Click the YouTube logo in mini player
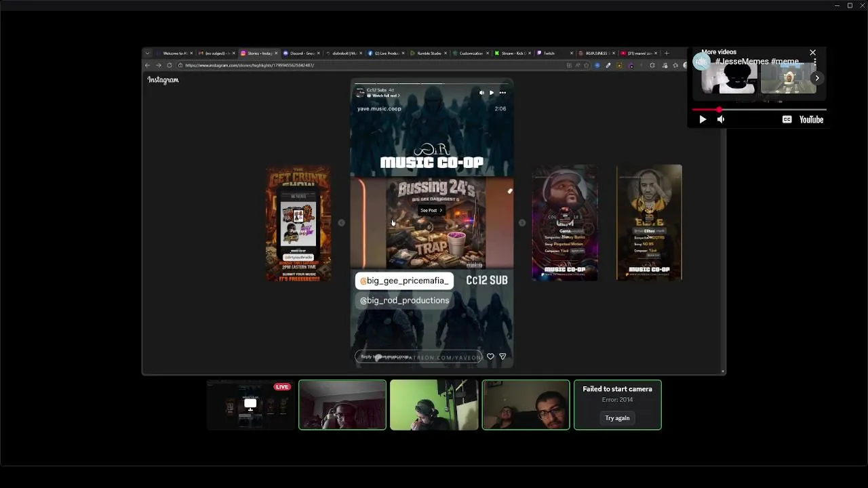868x488 pixels. click(811, 119)
